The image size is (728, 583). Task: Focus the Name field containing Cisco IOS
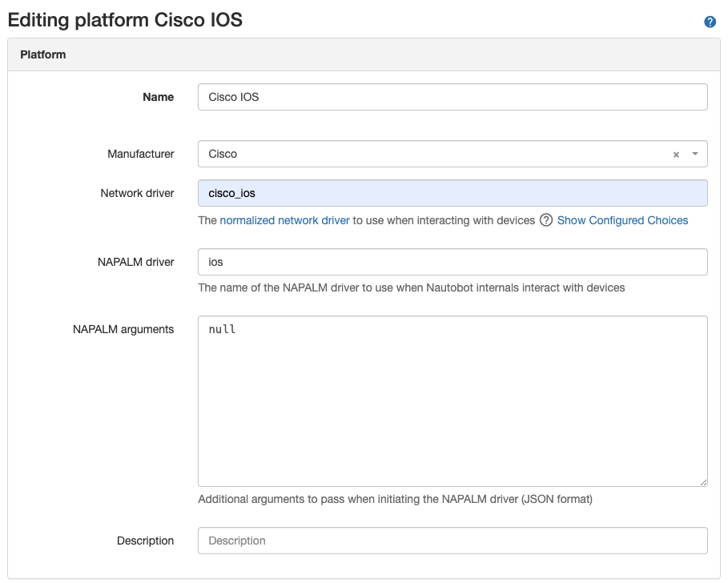452,97
